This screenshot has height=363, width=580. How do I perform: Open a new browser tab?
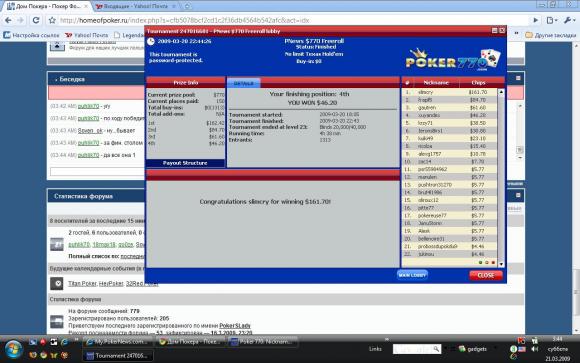pyautogui.click(x=188, y=6)
